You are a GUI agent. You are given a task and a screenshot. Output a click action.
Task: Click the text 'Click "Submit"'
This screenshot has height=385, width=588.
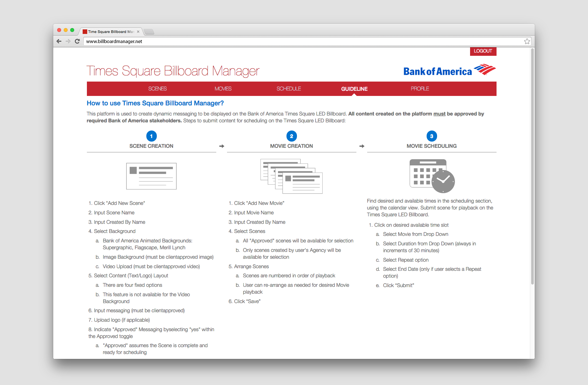point(399,285)
